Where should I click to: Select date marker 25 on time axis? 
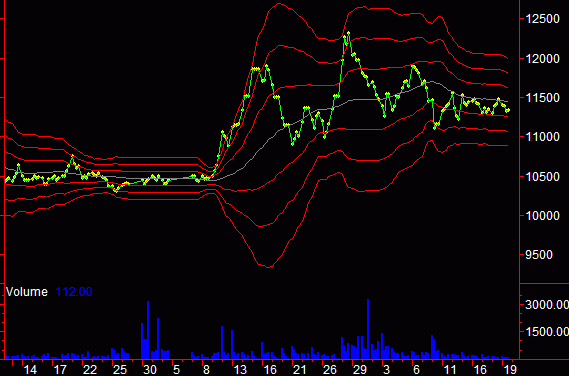[x=119, y=370]
